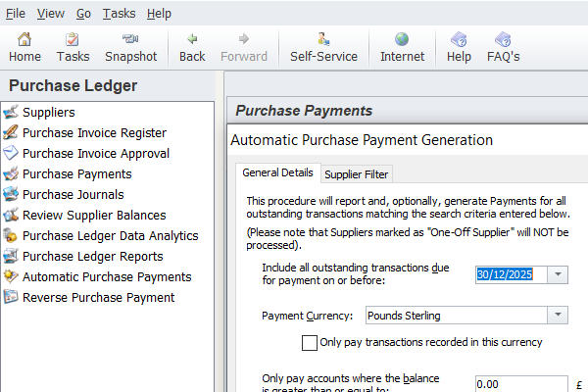Open the Help menu in menu bar
The height and width of the screenshot is (392, 588).
coord(159,14)
